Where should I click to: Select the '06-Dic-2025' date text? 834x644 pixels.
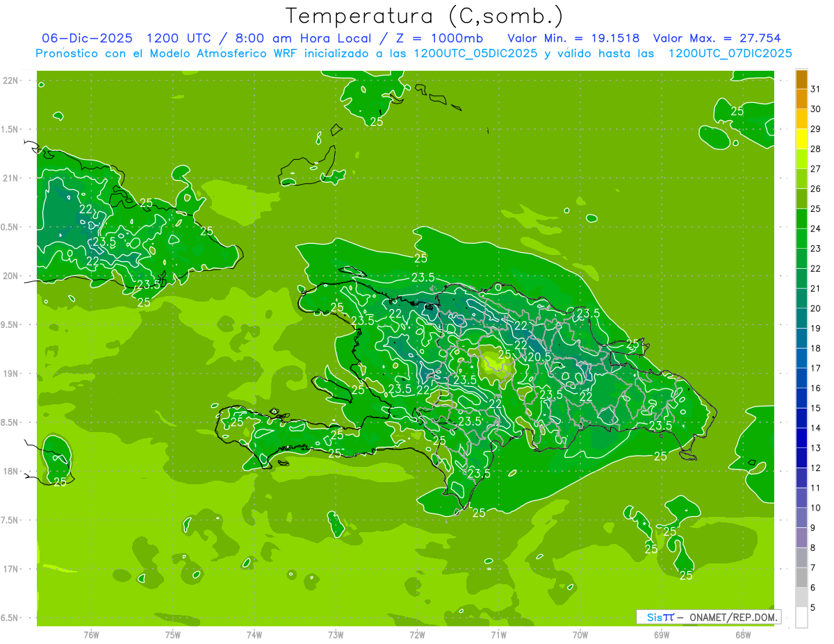pyautogui.click(x=87, y=38)
